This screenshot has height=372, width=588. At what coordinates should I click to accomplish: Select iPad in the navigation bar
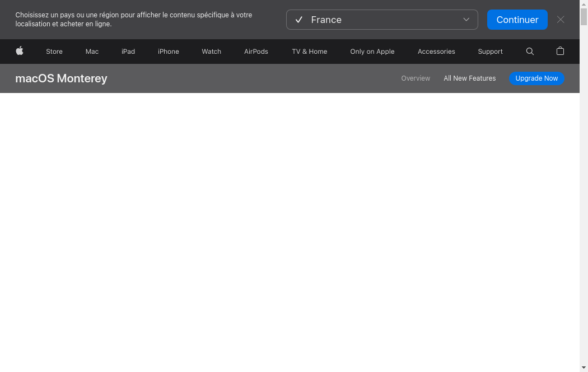tap(128, 52)
